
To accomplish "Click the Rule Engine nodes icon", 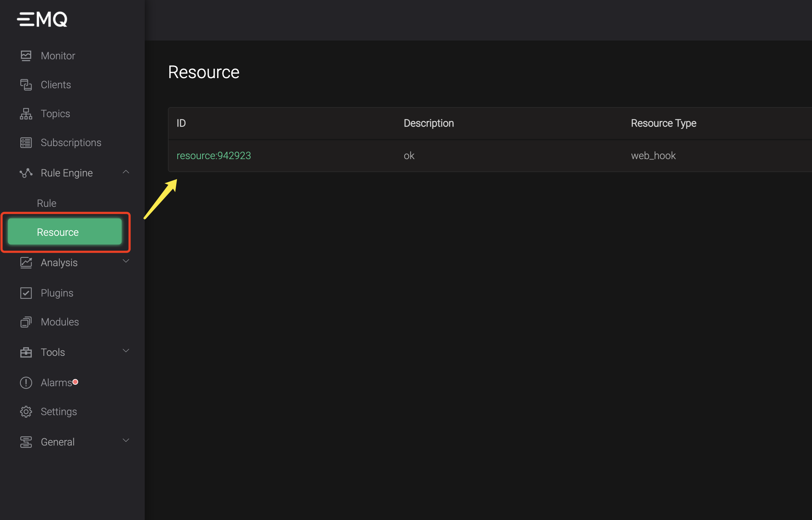I will point(26,173).
